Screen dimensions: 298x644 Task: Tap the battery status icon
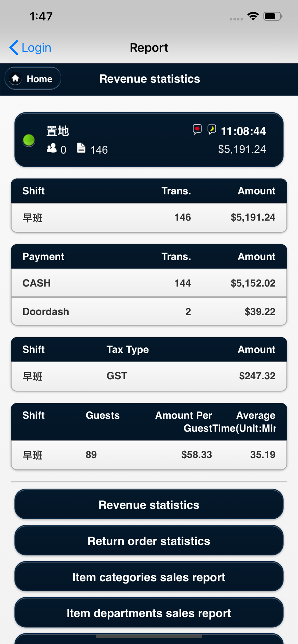click(273, 16)
